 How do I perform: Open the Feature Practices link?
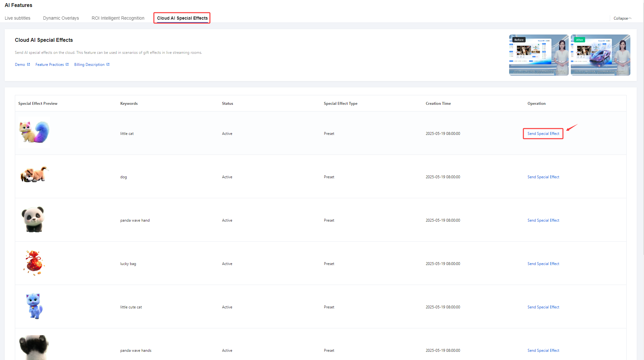[x=50, y=65]
